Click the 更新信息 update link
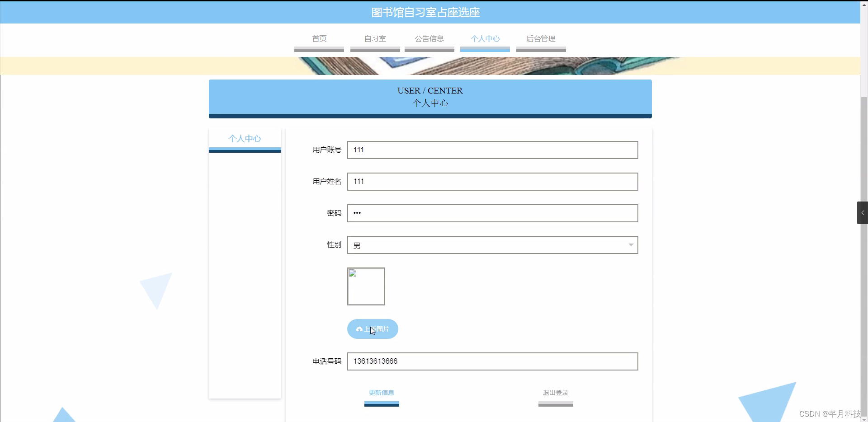The width and height of the screenshot is (868, 422). point(381,393)
